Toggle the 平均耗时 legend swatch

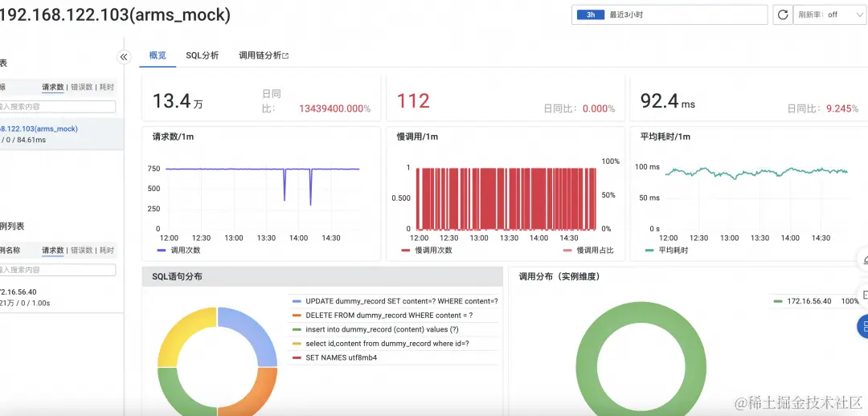click(x=650, y=250)
